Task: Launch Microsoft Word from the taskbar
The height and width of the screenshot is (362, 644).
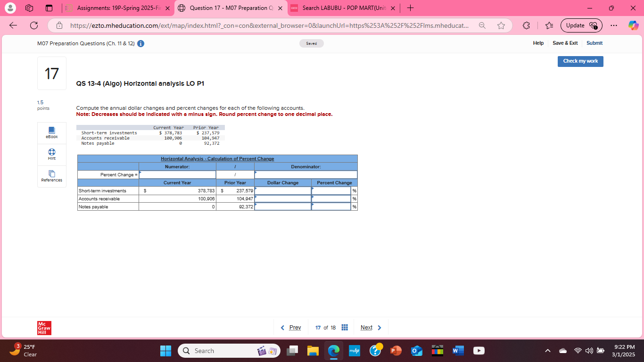Action: tap(456, 351)
